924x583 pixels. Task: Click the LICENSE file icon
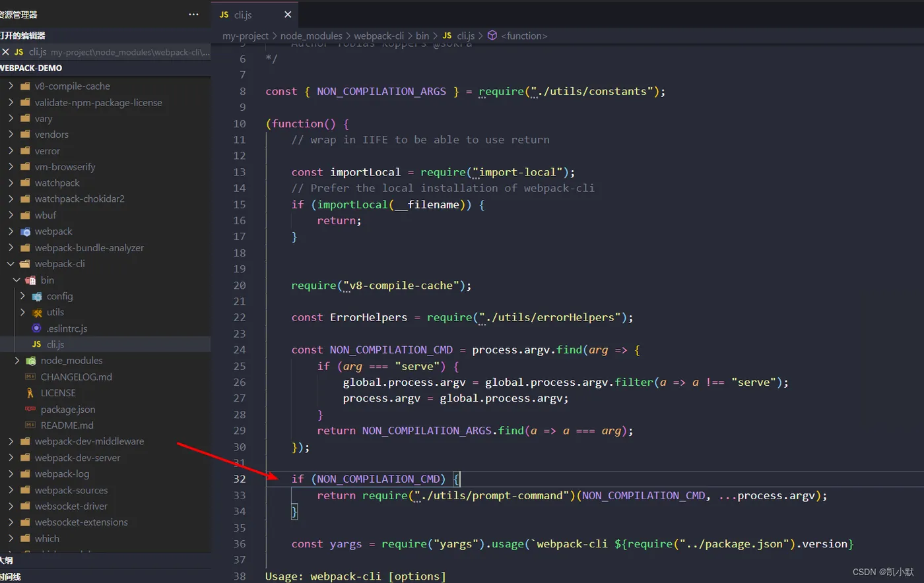[30, 393]
